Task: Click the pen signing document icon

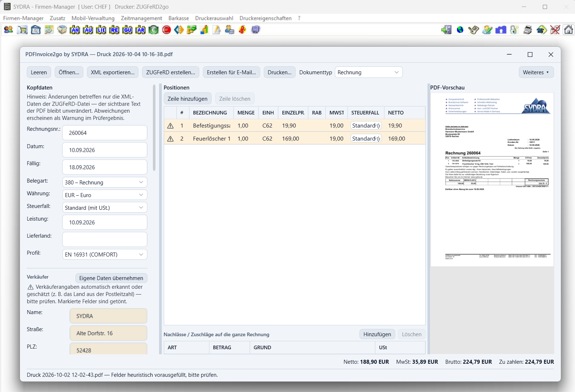Action: pyautogui.click(x=474, y=30)
